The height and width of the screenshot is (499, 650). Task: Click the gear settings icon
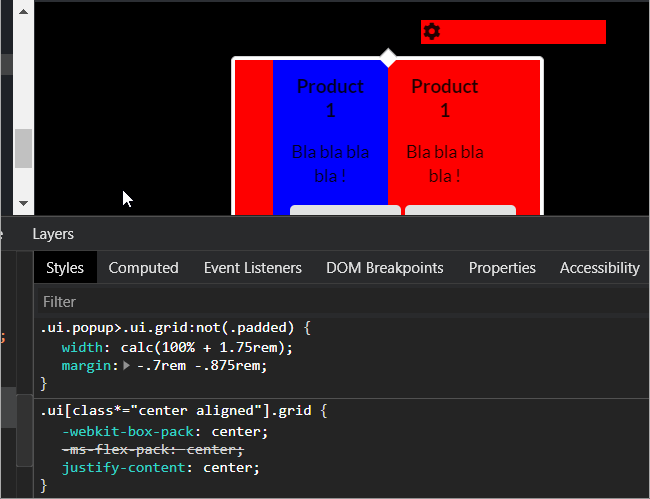[x=432, y=32]
